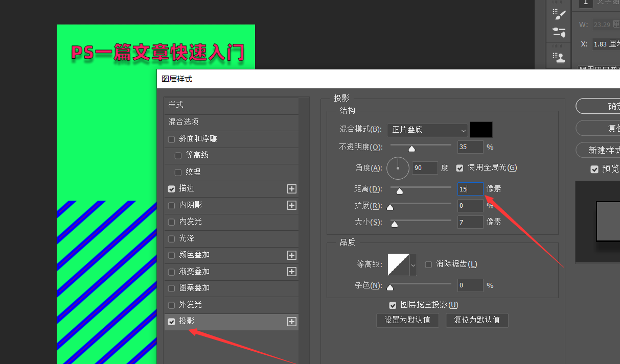The image size is (620, 364).
Task: Focus the 距离 value field showing 15
Action: [x=470, y=189]
